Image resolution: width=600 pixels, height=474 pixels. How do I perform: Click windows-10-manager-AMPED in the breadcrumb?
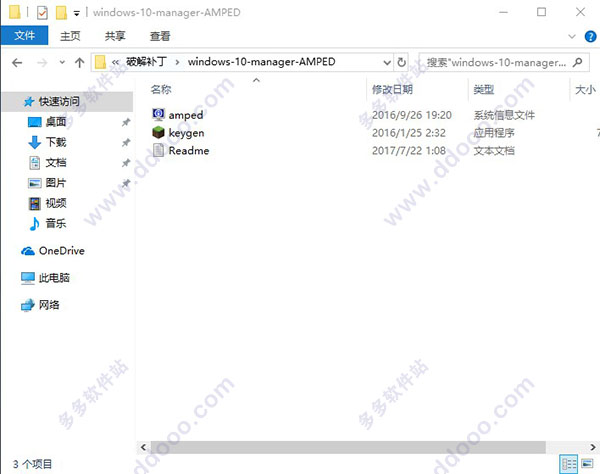point(262,62)
